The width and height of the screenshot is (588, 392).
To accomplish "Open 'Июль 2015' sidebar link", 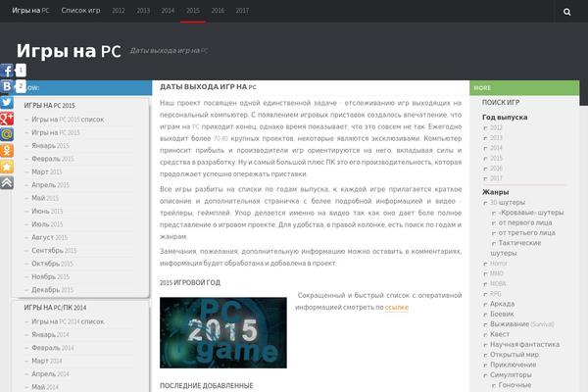I will click(x=47, y=224).
